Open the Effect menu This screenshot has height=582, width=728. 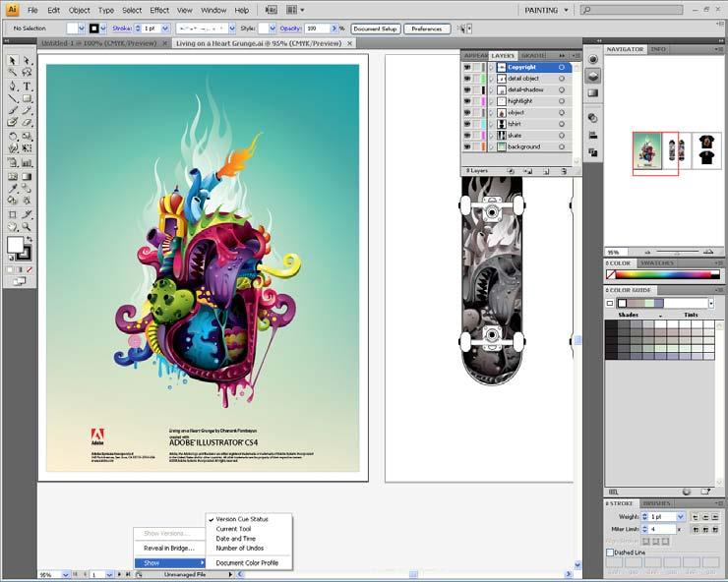pos(159,10)
